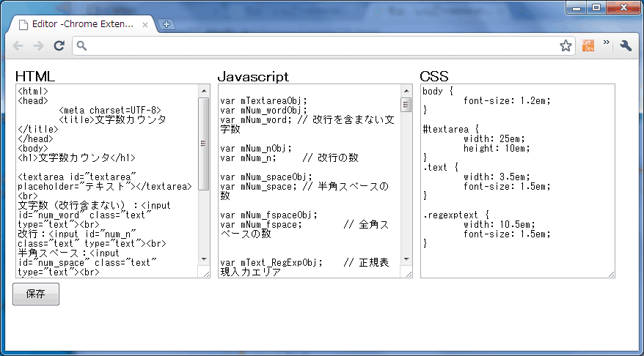Click the 保存 save button
644x356 pixels.
point(35,294)
